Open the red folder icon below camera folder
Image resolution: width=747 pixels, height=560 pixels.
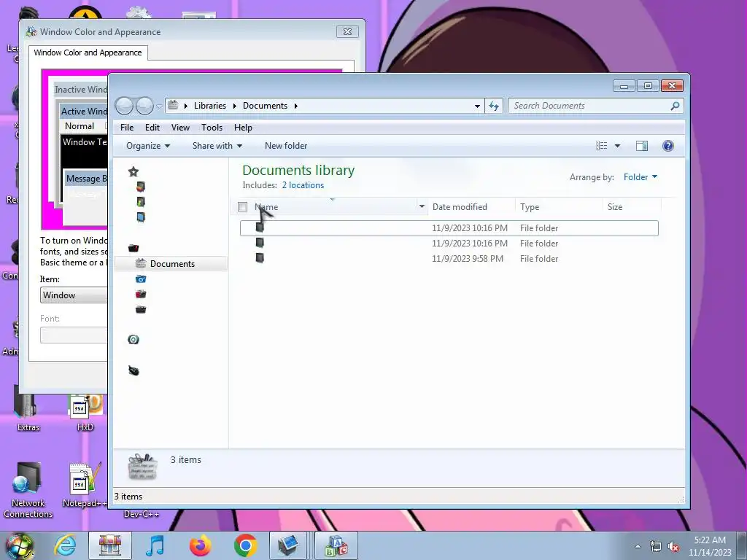(x=141, y=294)
